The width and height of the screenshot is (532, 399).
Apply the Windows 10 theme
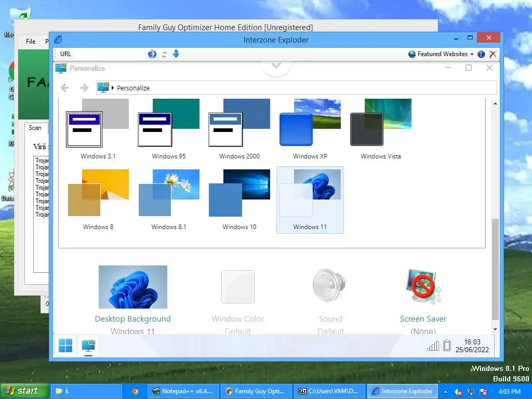[x=239, y=199]
